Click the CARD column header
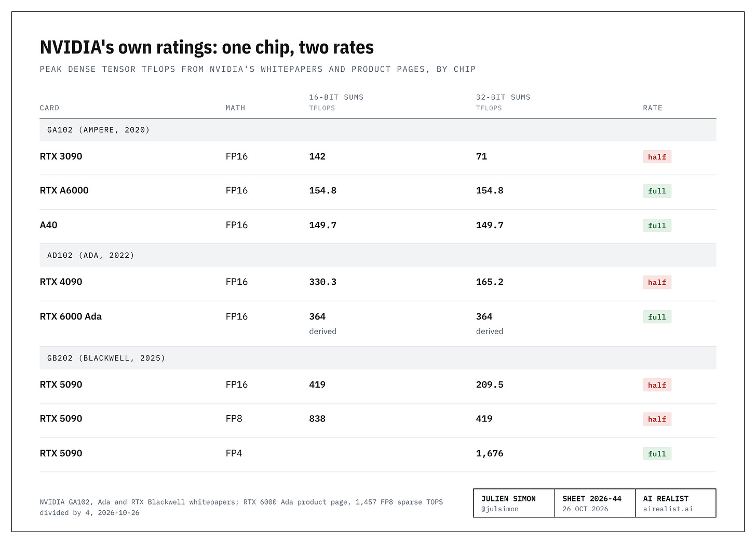The image size is (756, 544). [49, 108]
